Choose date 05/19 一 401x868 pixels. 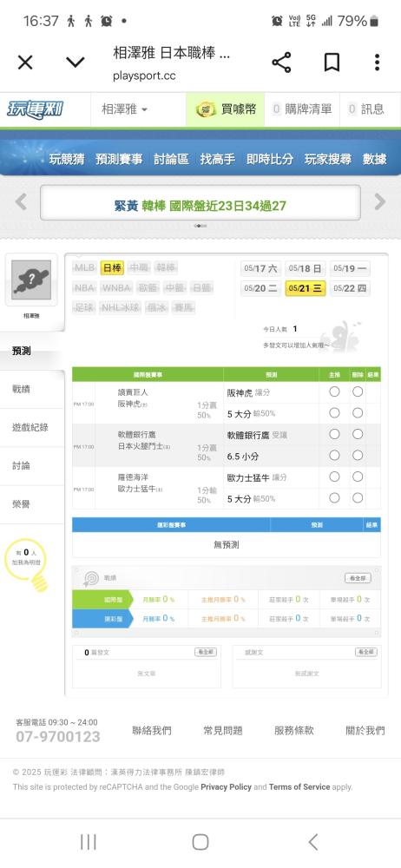click(350, 268)
